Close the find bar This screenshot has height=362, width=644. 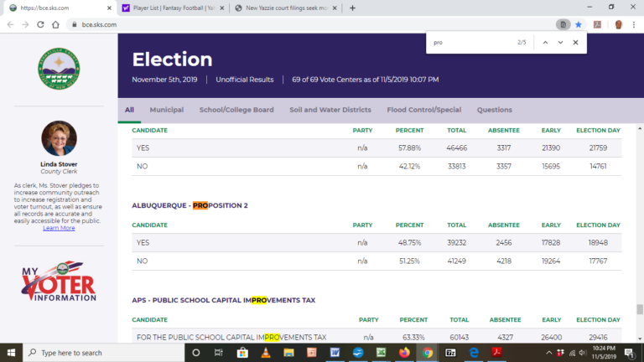(x=575, y=42)
